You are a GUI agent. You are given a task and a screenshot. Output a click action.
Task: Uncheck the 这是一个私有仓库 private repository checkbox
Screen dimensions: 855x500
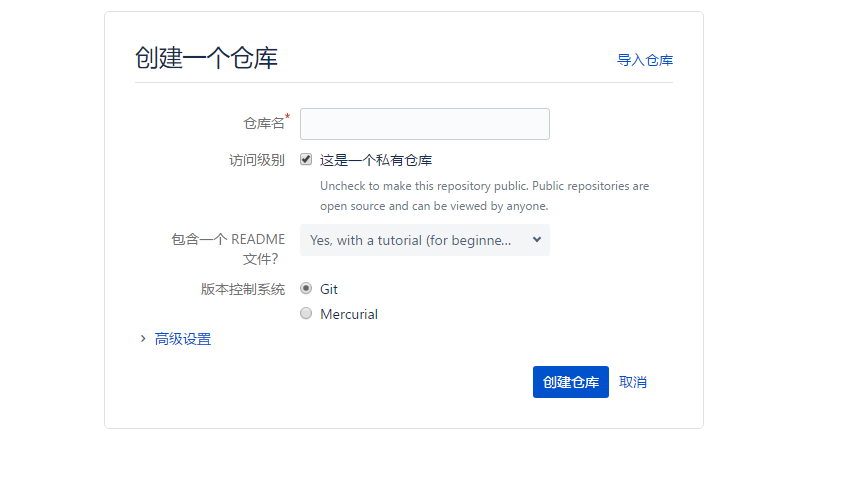[306, 159]
